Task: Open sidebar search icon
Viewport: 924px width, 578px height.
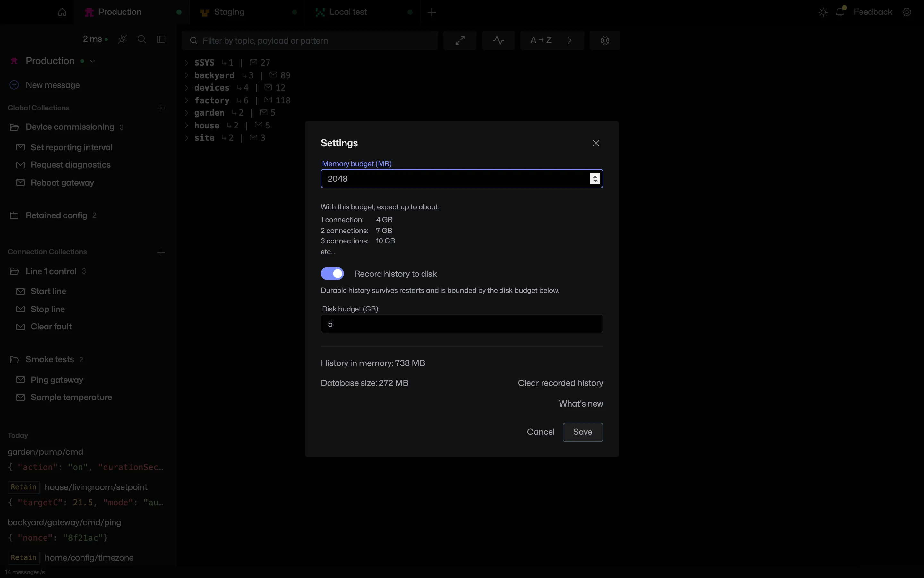Action: (142, 39)
